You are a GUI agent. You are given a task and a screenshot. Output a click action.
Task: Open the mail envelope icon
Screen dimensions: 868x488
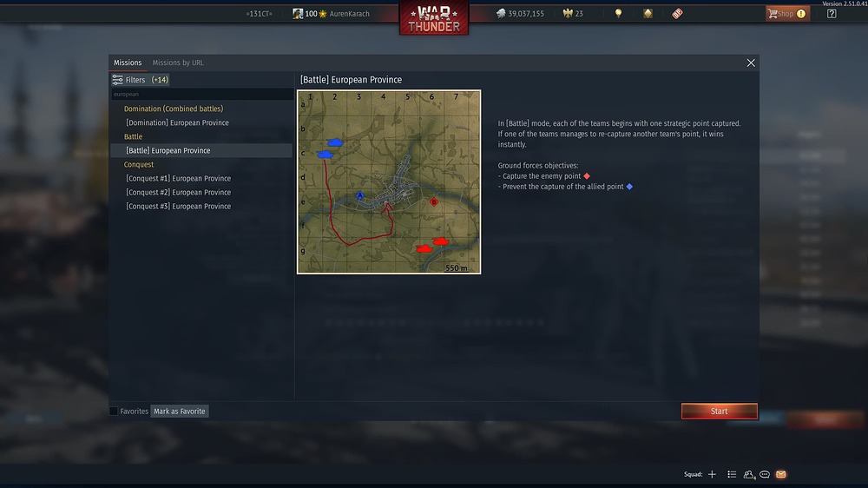click(780, 474)
